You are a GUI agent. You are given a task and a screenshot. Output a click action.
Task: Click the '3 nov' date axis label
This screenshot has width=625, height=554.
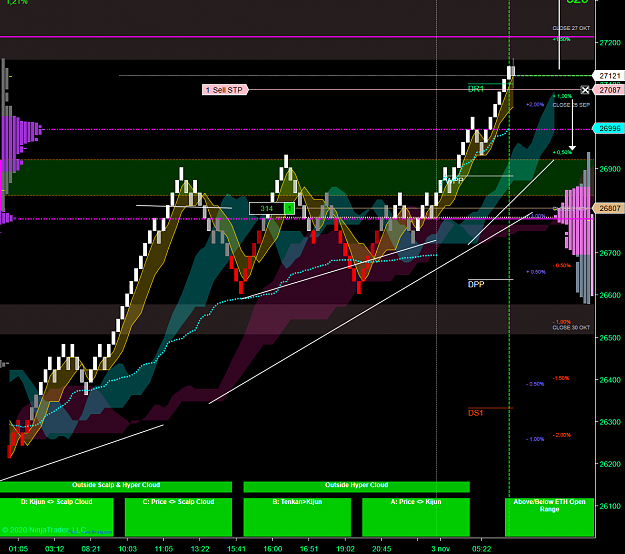440,549
